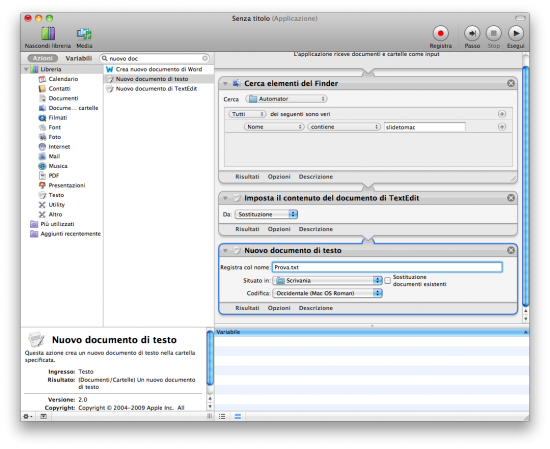Select the Utility library category
550x449 pixels.
tap(56, 205)
